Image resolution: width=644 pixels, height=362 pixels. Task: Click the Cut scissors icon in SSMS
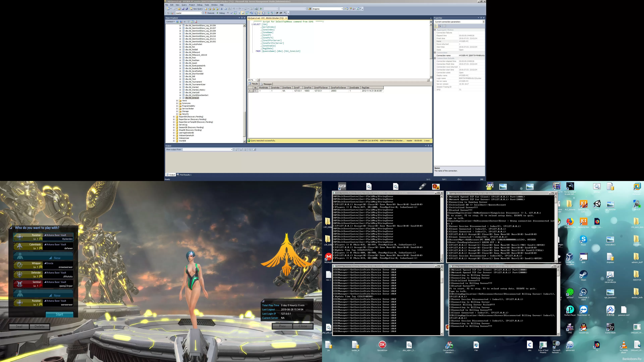222,9
